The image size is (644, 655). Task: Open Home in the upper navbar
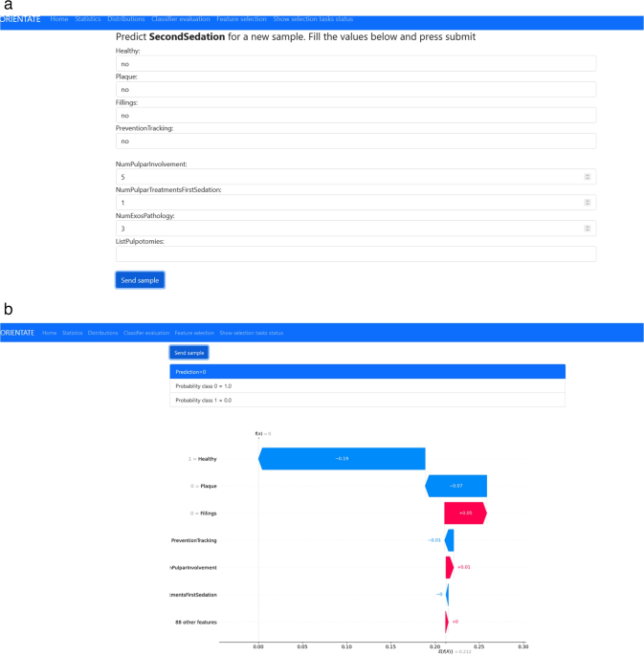tap(59, 19)
